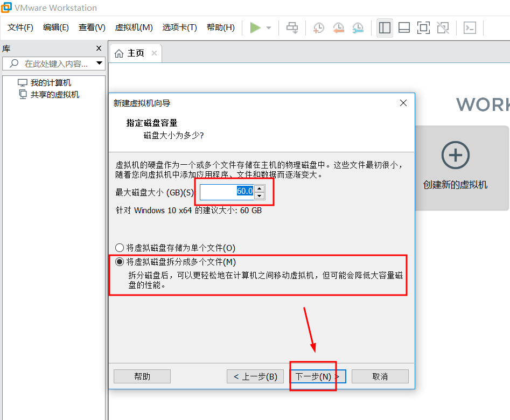Click the library search magnifier icon
Screen dimensions: 510x420
coord(14,63)
